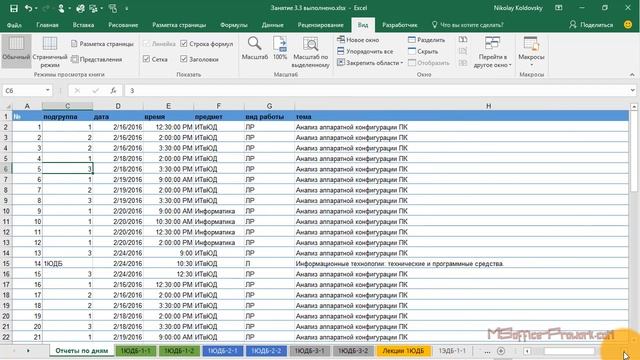The height and width of the screenshot is (360, 640).
Task: Click the add new sheet plus icon
Action: [x=501, y=351]
